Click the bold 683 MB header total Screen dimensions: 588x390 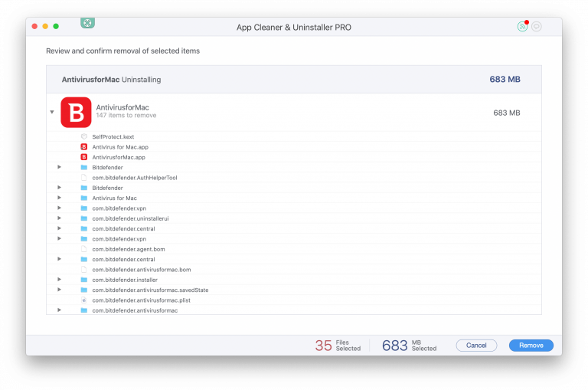point(505,79)
